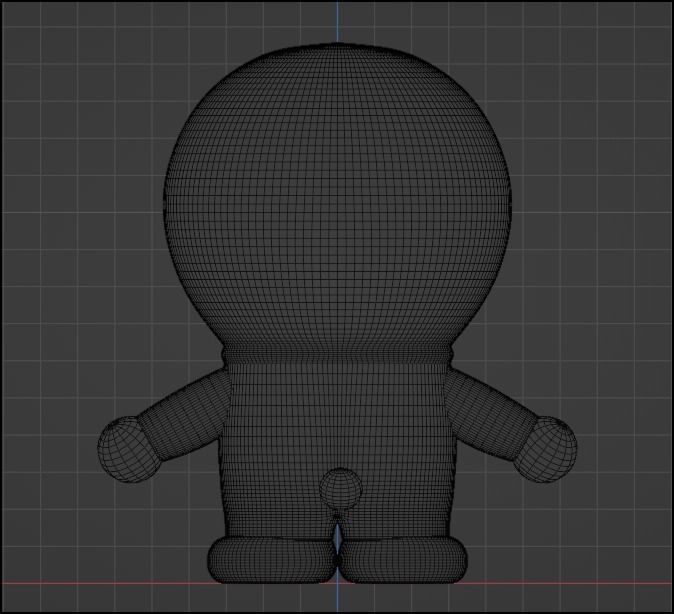
Task: Select the right foot mesh
Action: [x=403, y=559]
